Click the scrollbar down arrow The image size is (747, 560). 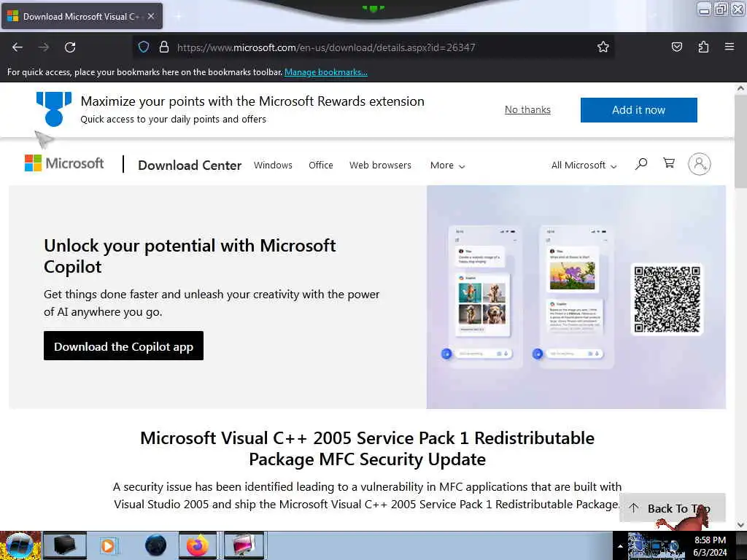click(740, 525)
